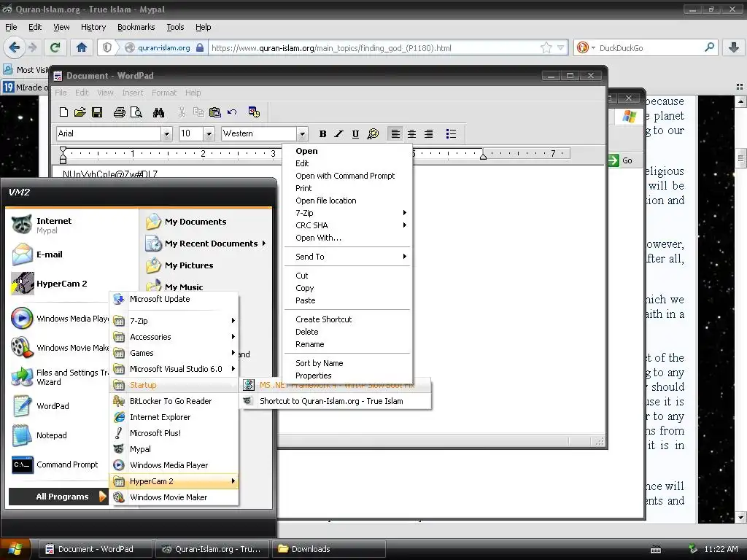This screenshot has width=747, height=560.
Task: Click the Mypal Reload icon
Action: coord(55,47)
